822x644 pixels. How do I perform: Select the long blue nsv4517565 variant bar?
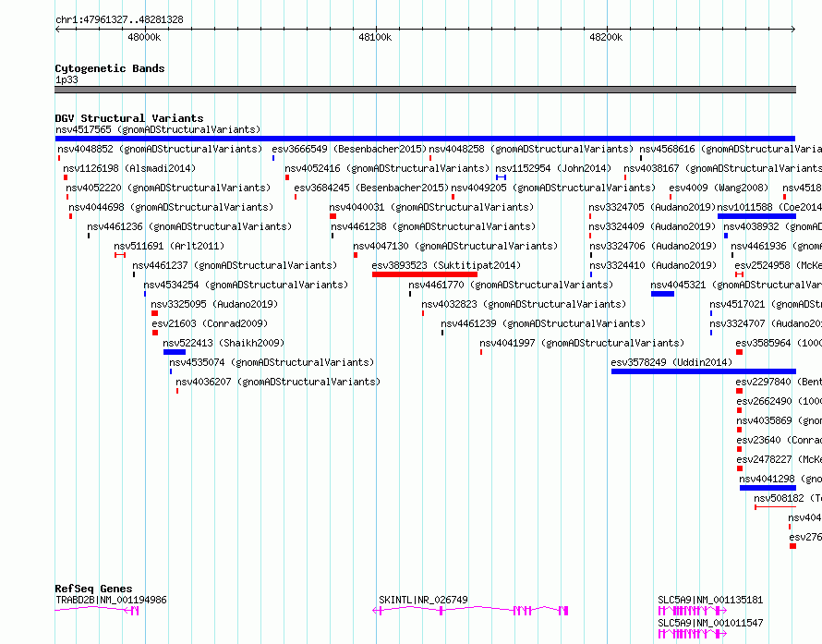(x=425, y=139)
